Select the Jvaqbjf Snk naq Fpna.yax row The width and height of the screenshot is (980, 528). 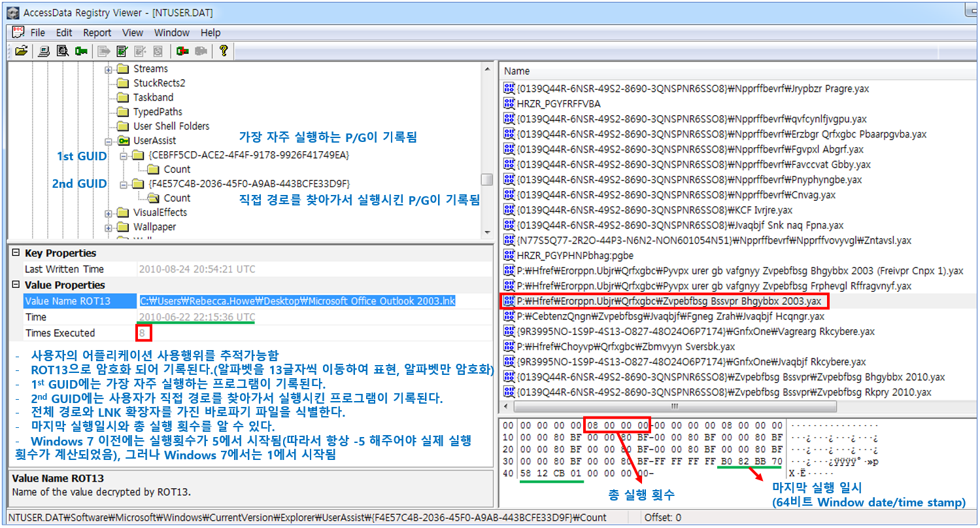pyautogui.click(x=680, y=225)
